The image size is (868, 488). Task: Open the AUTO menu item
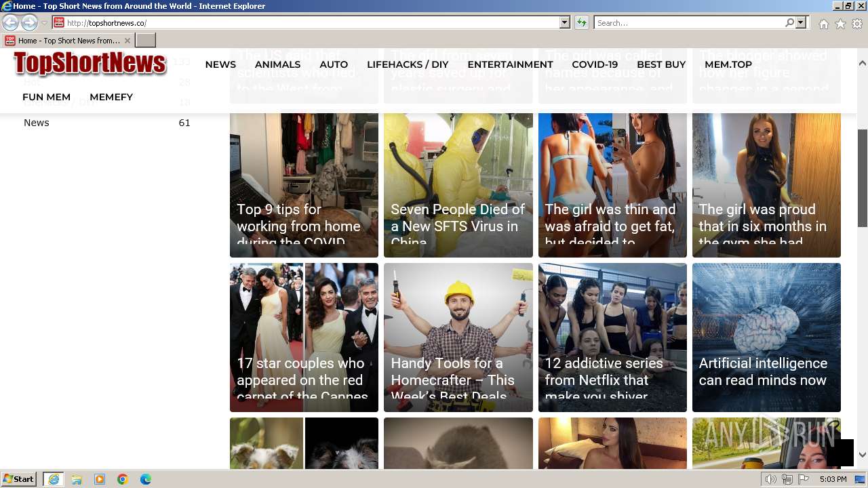tap(334, 64)
